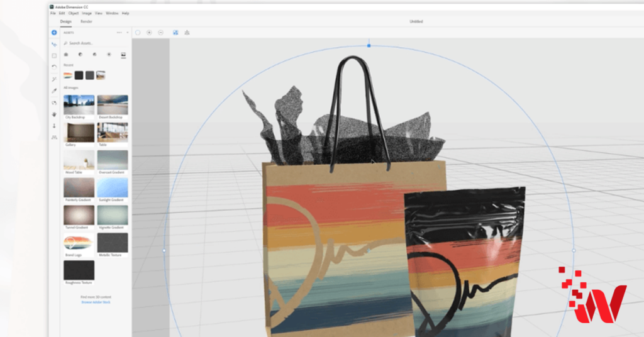The height and width of the screenshot is (337, 644).
Task: Select the Magic Wand tool
Action: (54, 79)
